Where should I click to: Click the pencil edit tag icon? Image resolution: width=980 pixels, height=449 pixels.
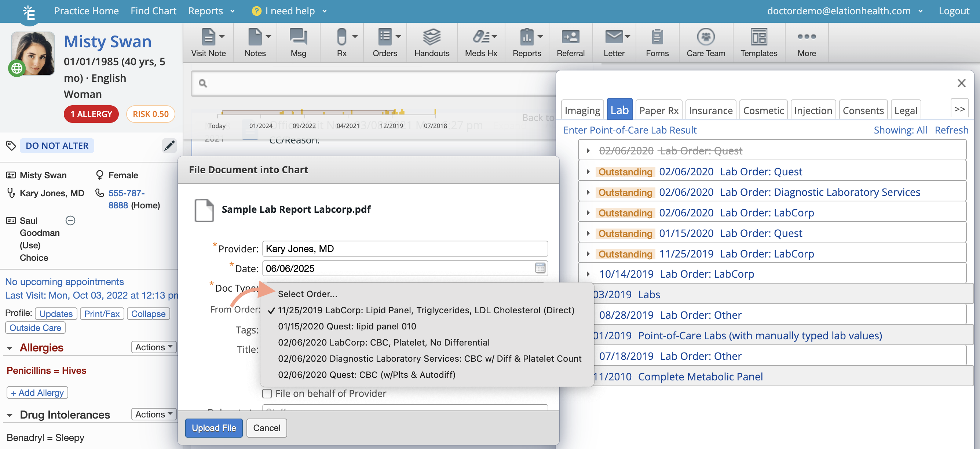point(169,145)
